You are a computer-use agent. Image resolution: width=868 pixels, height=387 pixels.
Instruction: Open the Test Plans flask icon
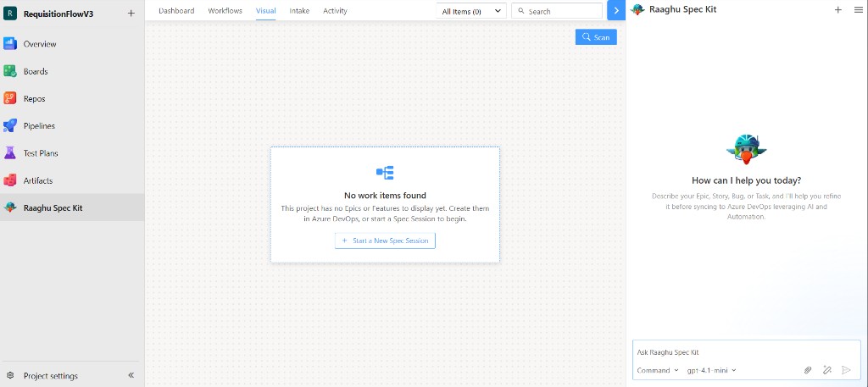pyautogui.click(x=10, y=153)
